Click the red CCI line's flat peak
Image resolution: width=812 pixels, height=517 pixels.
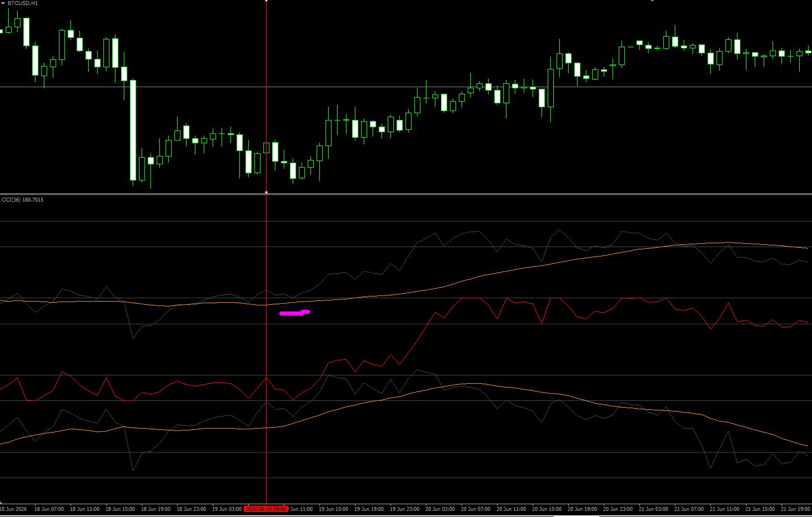tap(471, 298)
